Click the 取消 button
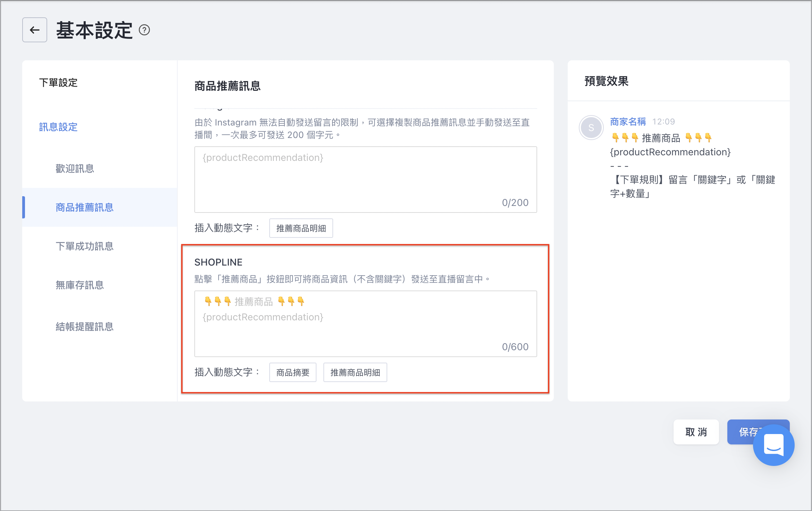 [x=696, y=432]
